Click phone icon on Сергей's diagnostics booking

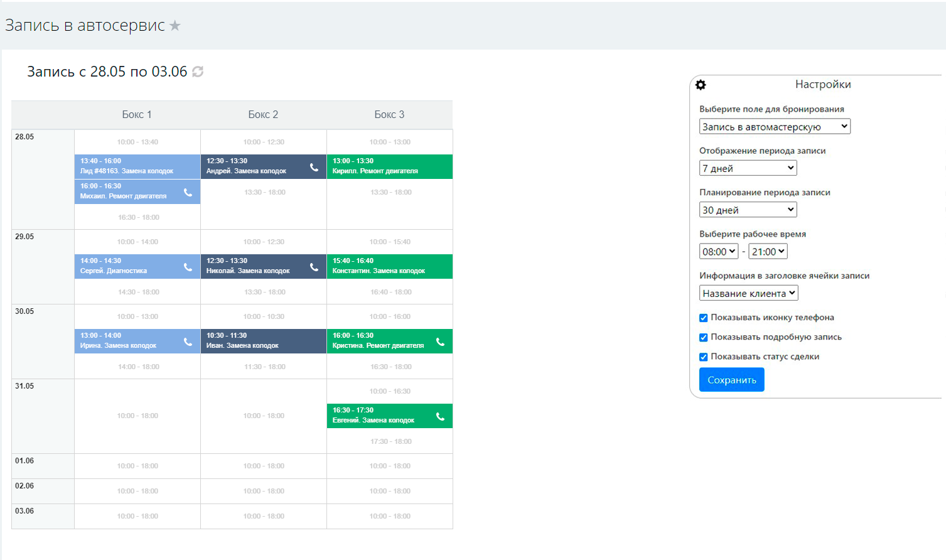(188, 267)
